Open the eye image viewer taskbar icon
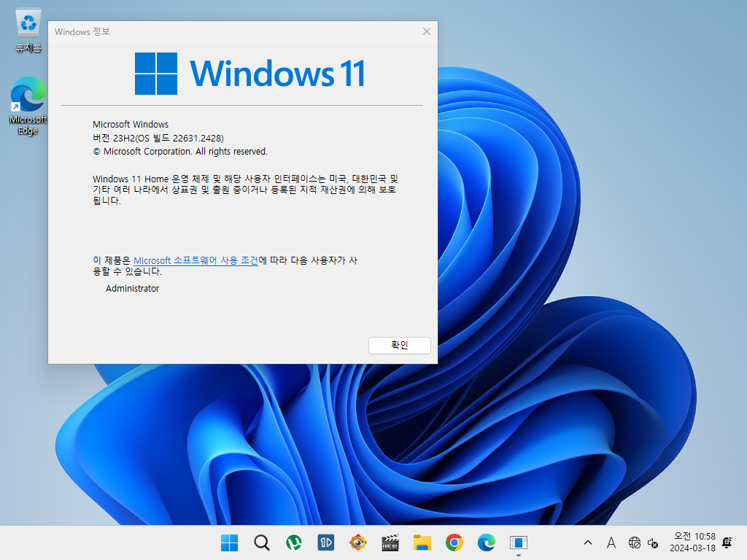 click(x=357, y=542)
